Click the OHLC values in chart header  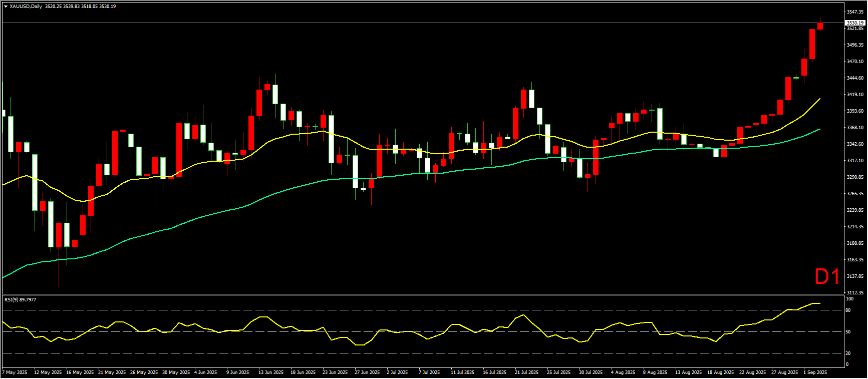pos(80,7)
